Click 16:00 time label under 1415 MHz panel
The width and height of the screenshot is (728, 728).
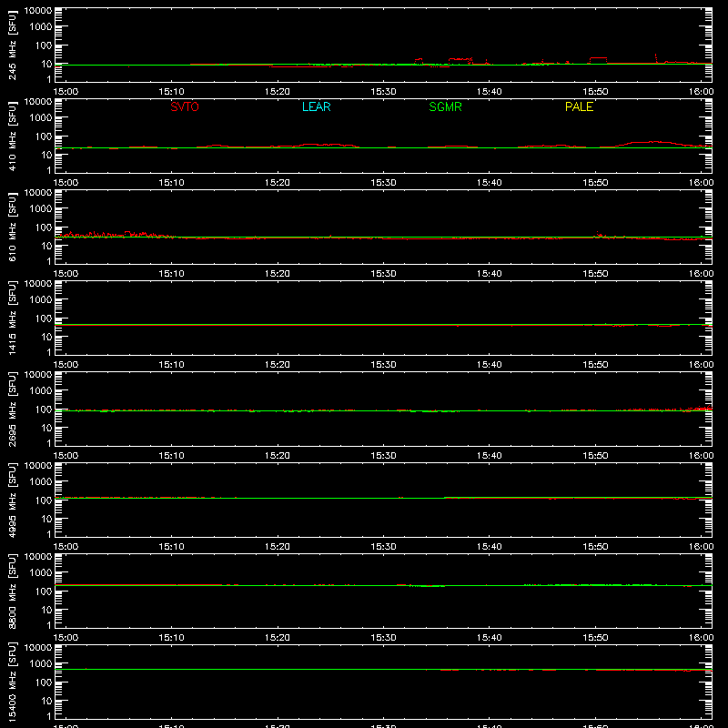pos(701,365)
